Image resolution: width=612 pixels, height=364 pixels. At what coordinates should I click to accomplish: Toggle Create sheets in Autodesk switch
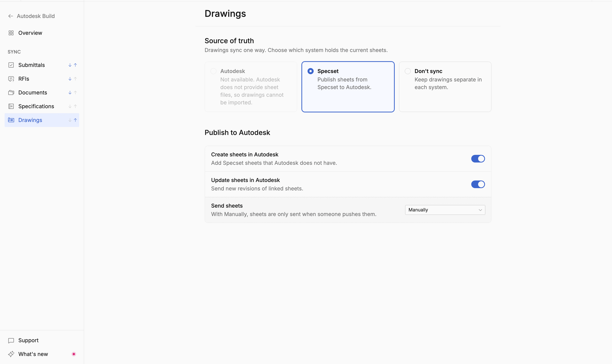(x=478, y=159)
